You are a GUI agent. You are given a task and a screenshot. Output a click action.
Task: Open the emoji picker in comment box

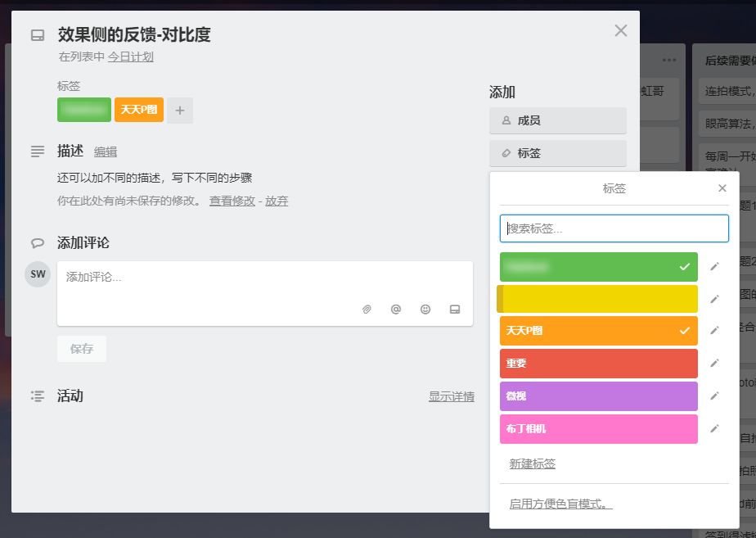coord(425,310)
